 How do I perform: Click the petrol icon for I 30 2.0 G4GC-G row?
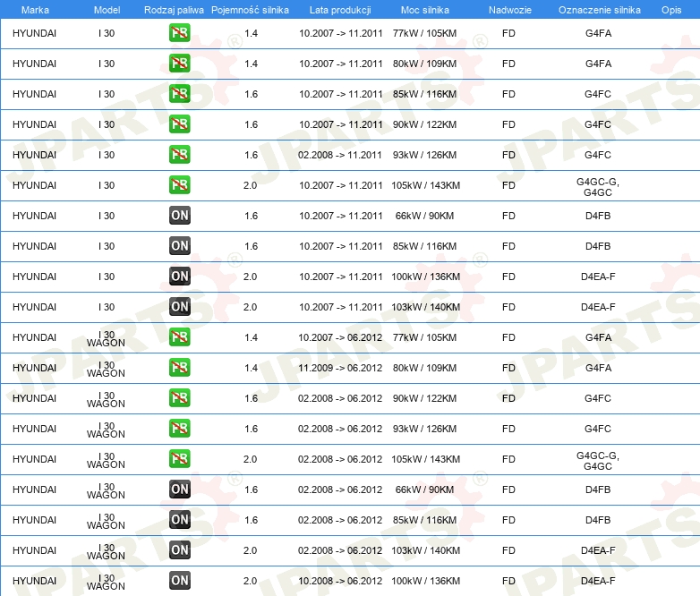point(179,185)
